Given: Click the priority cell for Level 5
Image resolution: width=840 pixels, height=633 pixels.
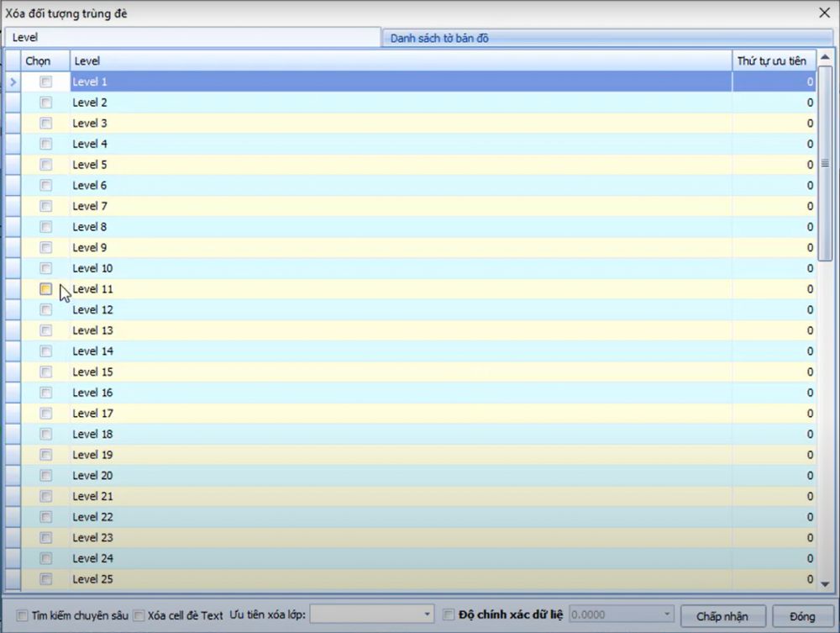Looking at the screenshot, I should [x=773, y=165].
